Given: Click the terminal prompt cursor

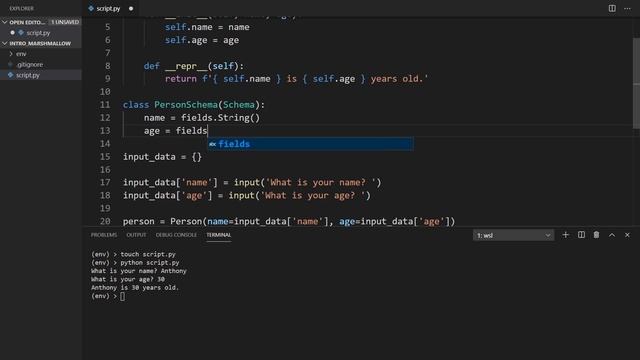Looking at the screenshot, I should click(122, 296).
